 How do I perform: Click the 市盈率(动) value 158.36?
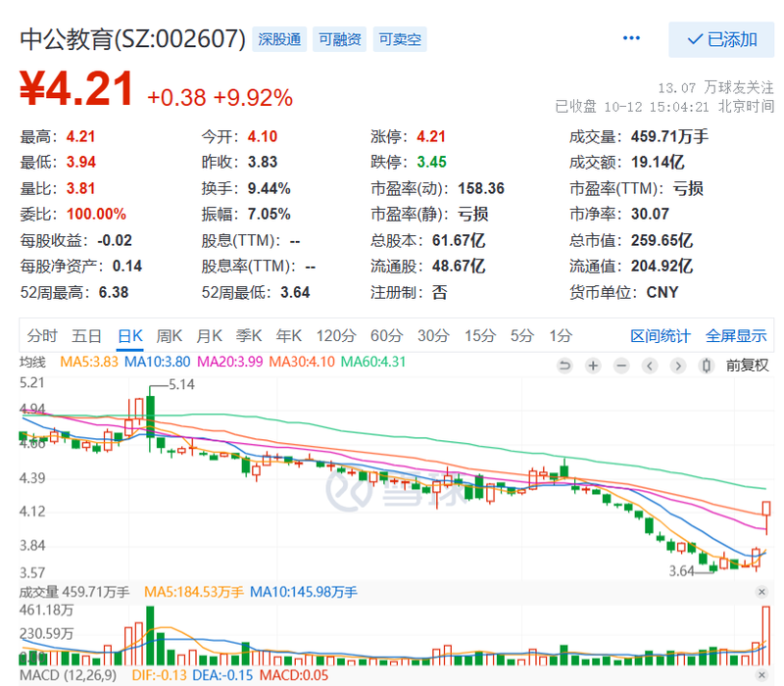(x=481, y=188)
